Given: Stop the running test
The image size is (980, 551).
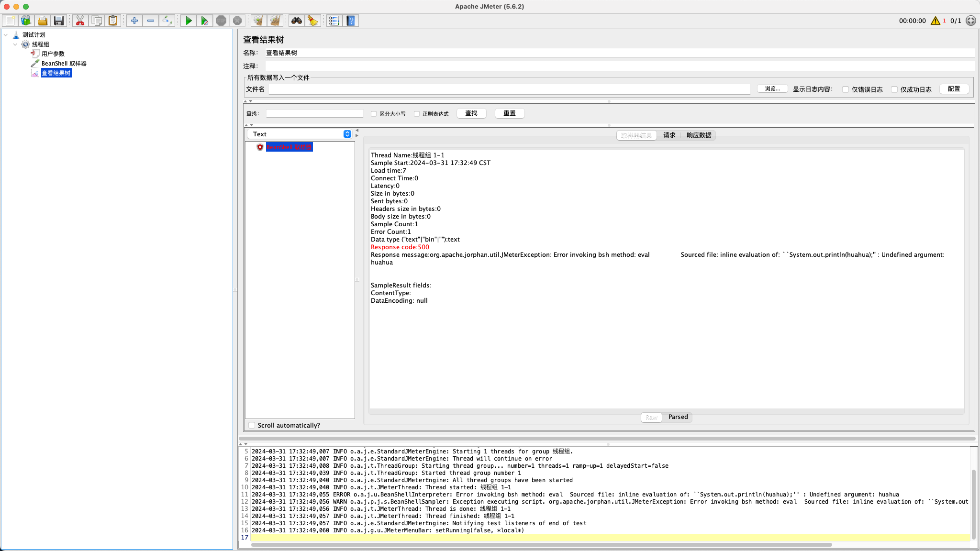Looking at the screenshot, I should tap(221, 21).
